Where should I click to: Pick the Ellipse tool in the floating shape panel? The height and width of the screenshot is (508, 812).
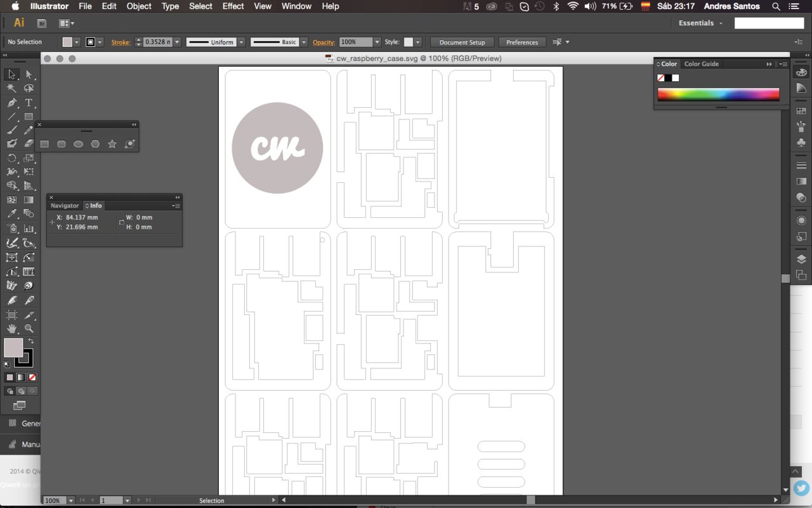tap(78, 144)
